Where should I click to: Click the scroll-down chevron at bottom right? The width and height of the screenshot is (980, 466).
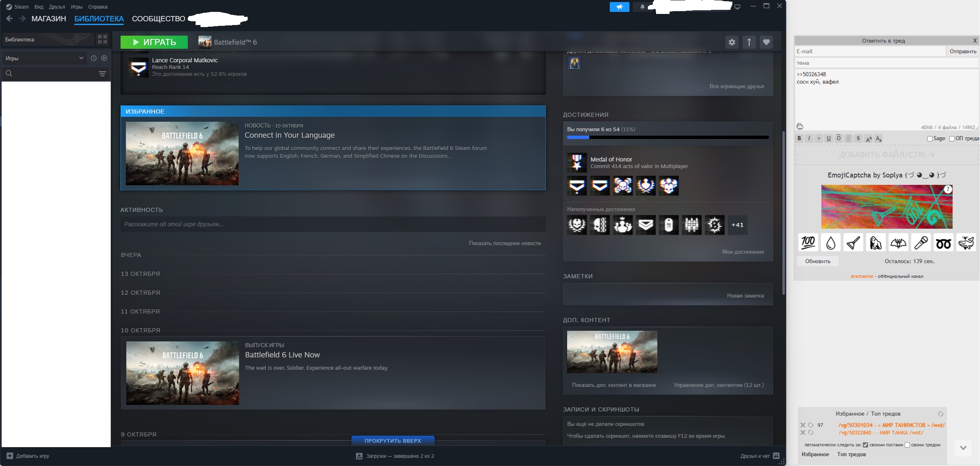pos(963,448)
